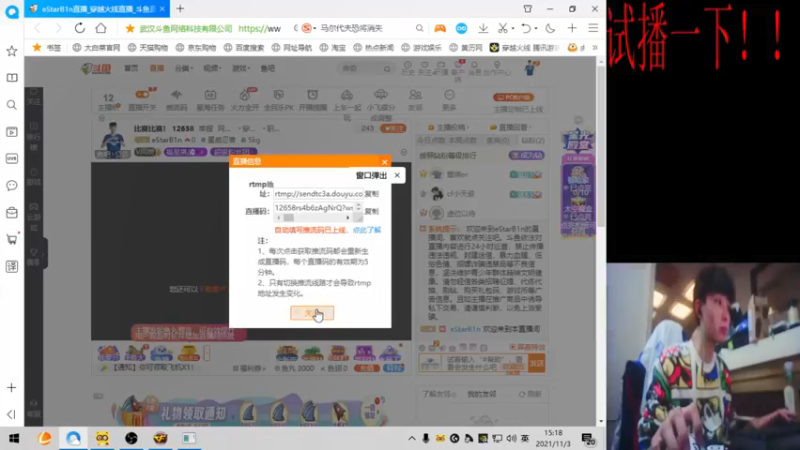The height and width of the screenshot is (450, 800).
Task: Click the rtmp address text field
Action: coord(318,194)
